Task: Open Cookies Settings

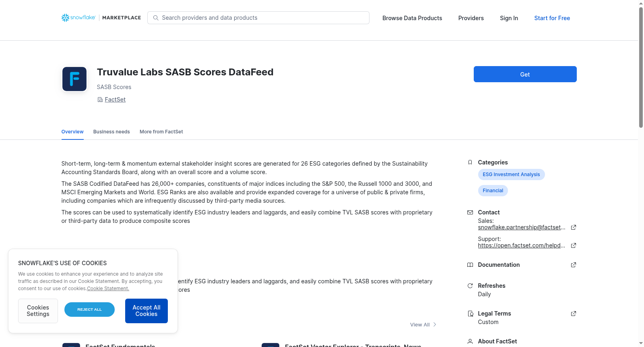Action: coord(38,311)
